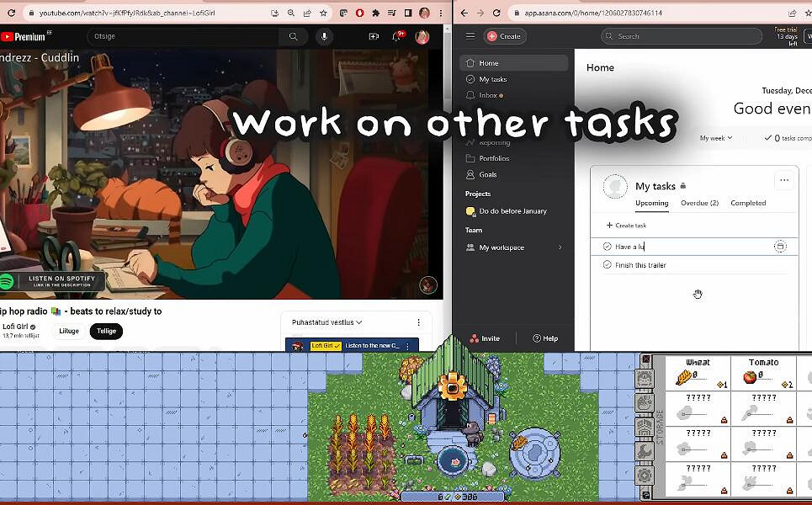Expand the 'My week' dropdown

tap(716, 138)
